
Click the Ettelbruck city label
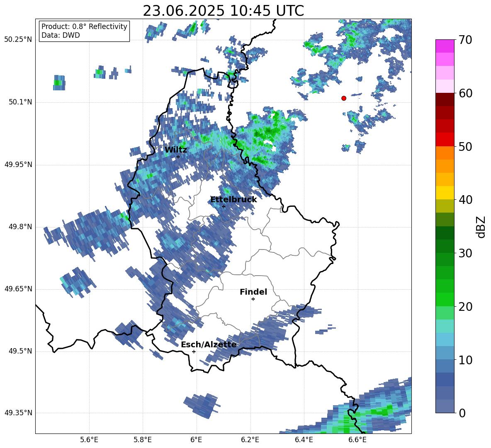pyautogui.click(x=233, y=200)
